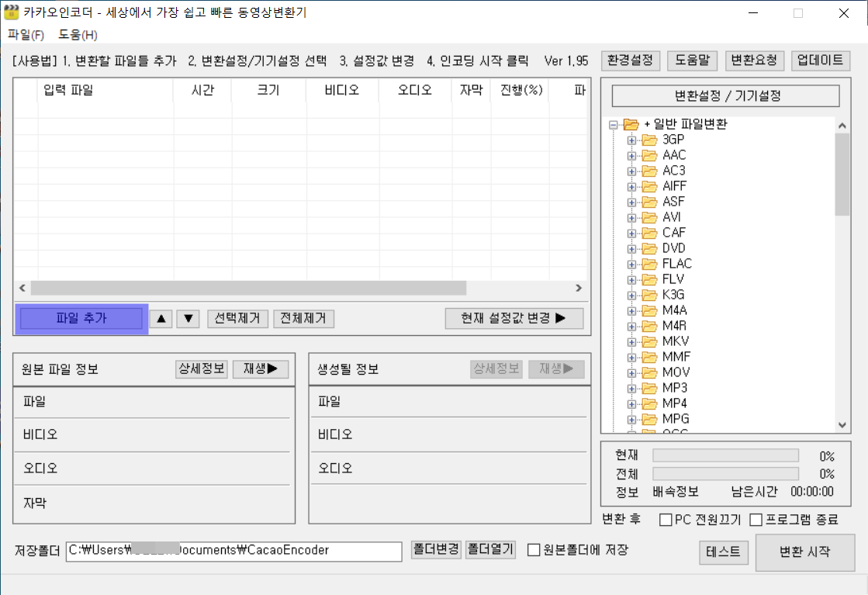Click the K3G folder icon

[649, 295]
